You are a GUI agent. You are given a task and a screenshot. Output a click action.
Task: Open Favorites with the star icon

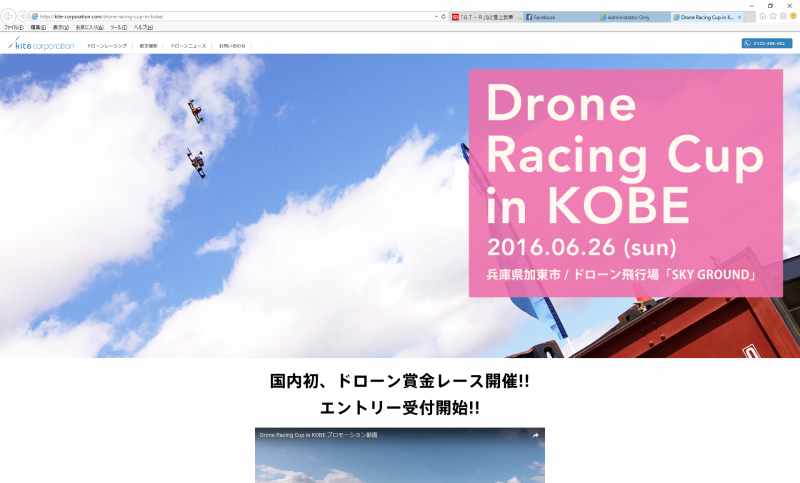[x=773, y=17]
